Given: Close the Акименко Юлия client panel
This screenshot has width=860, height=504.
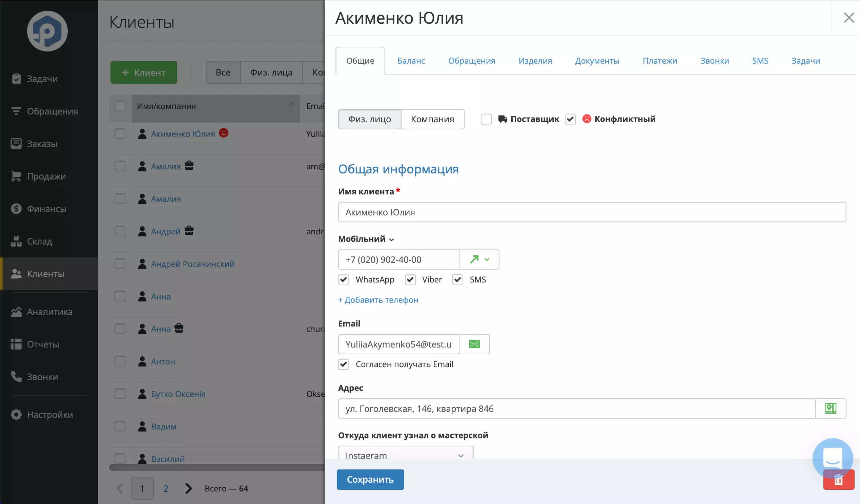Looking at the screenshot, I should (x=849, y=18).
